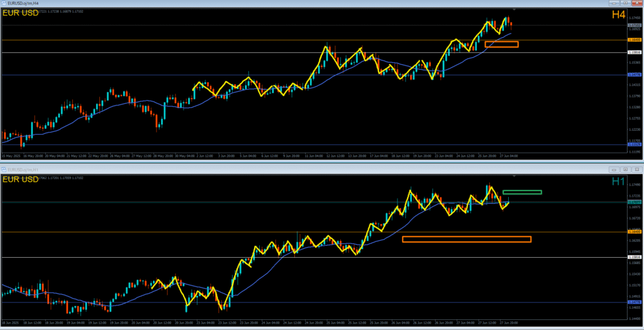Click the H1 chart window's title bar icon
Screen dimensions: 644x330
pyautogui.click(x=4, y=168)
